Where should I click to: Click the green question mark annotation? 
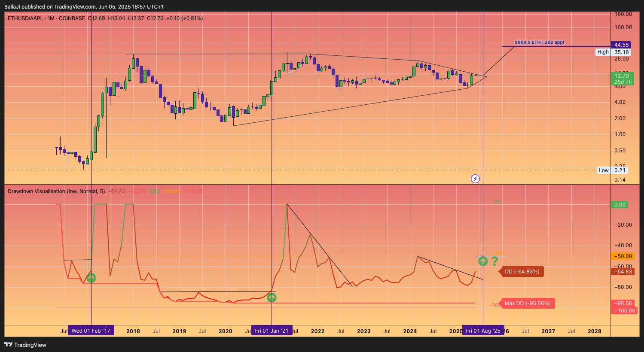tap(495, 261)
